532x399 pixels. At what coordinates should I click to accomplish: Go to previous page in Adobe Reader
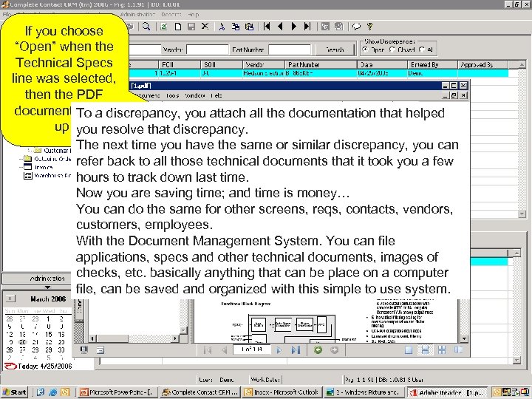(x=224, y=349)
